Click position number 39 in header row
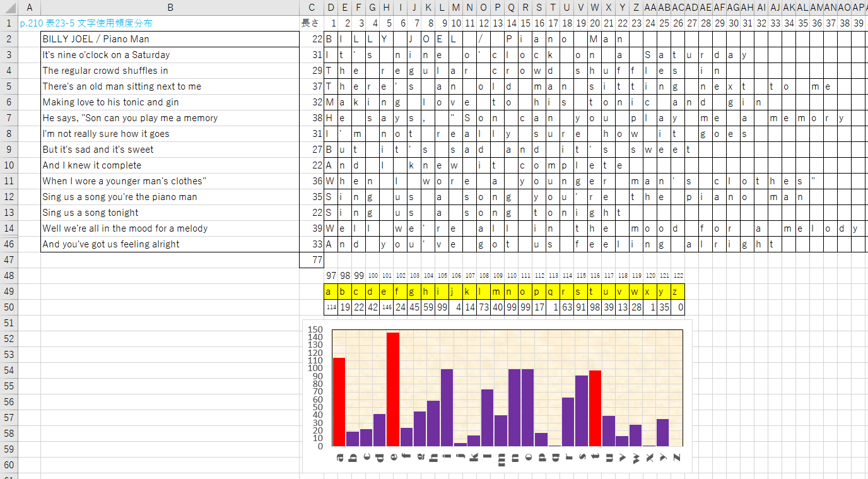 (858, 23)
